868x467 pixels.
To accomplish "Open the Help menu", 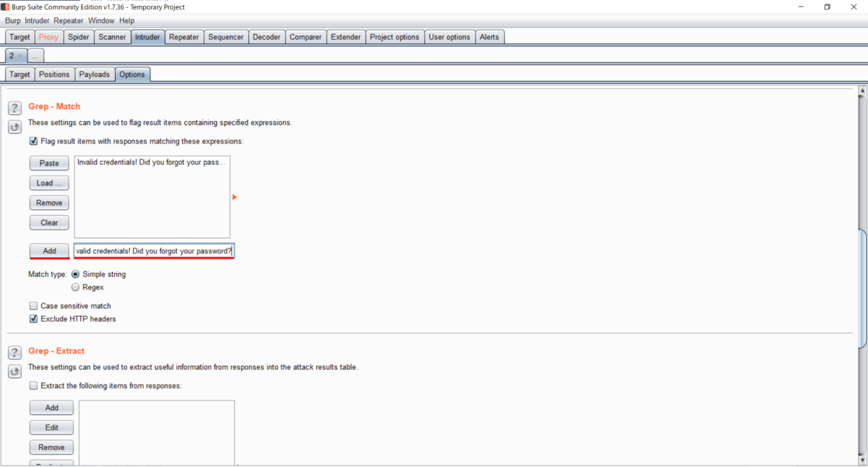I will click(x=127, y=21).
